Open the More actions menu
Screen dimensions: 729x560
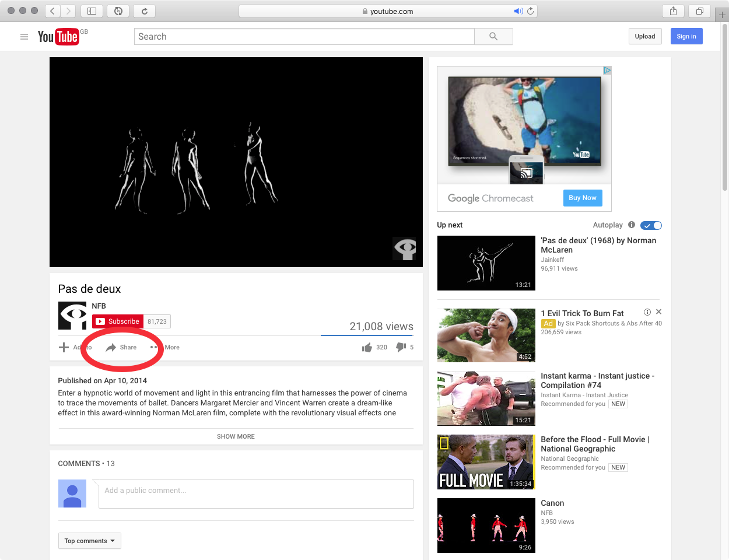(x=164, y=347)
